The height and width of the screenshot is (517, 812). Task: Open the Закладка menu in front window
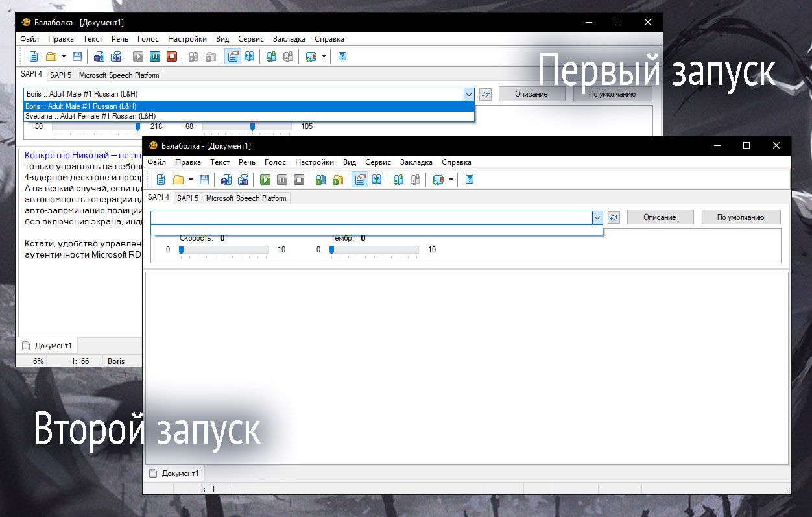point(416,162)
